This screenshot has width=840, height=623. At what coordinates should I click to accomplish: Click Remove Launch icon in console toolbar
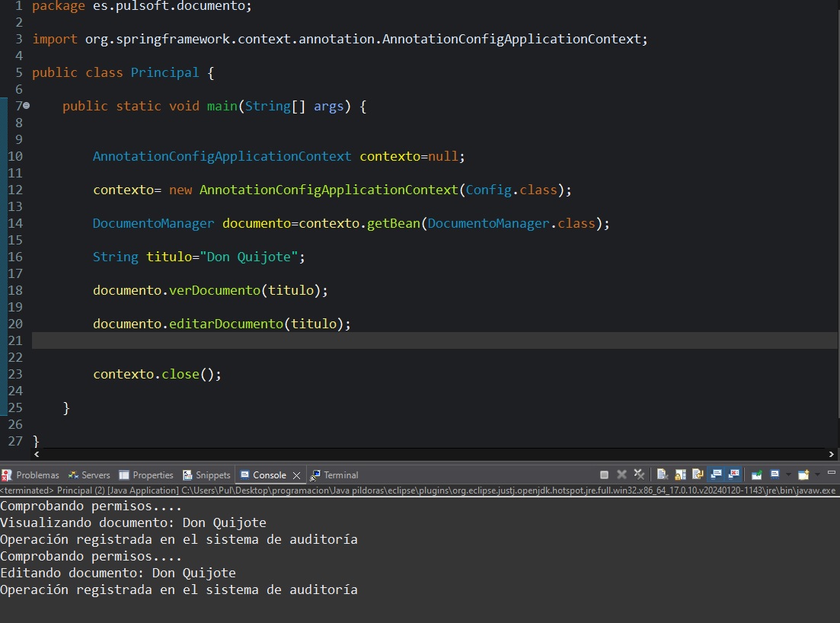(621, 474)
